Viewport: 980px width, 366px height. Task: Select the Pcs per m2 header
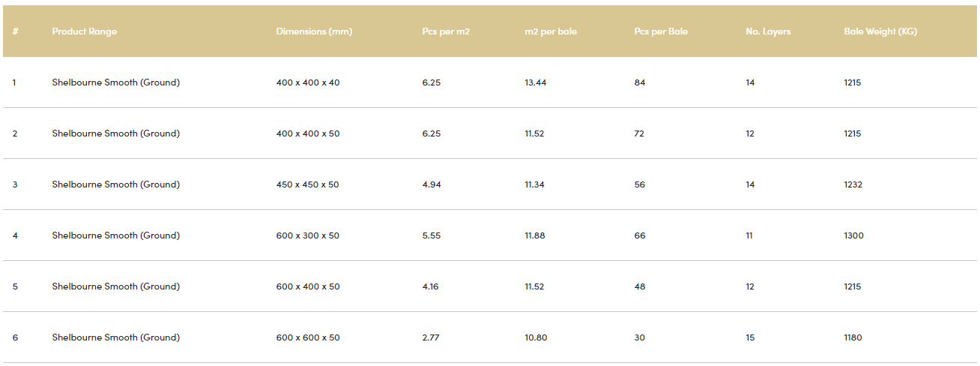point(446,31)
